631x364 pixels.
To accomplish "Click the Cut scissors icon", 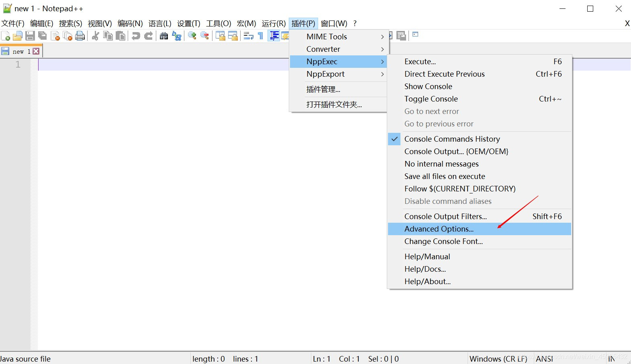I will (95, 36).
